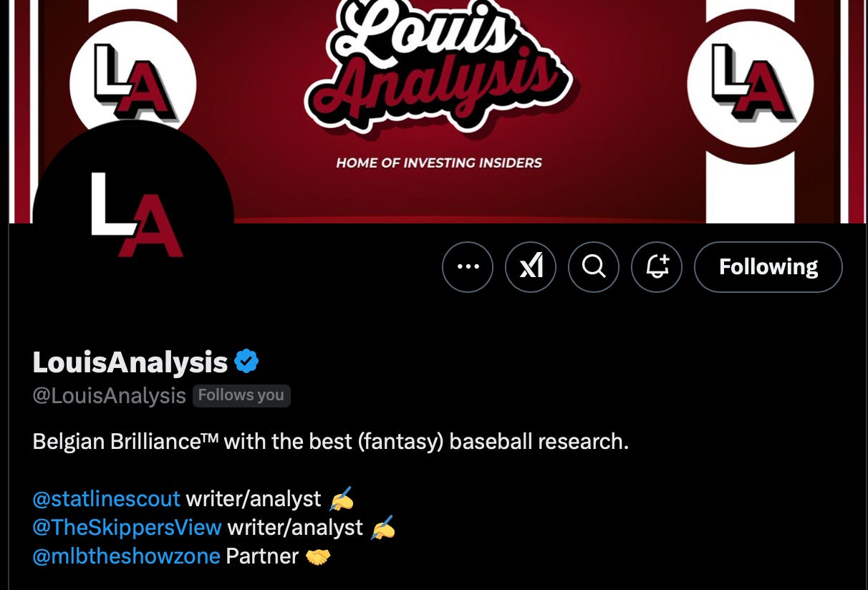The height and width of the screenshot is (590, 868).
Task: Turn on post notifications bell icon
Action: 657,267
